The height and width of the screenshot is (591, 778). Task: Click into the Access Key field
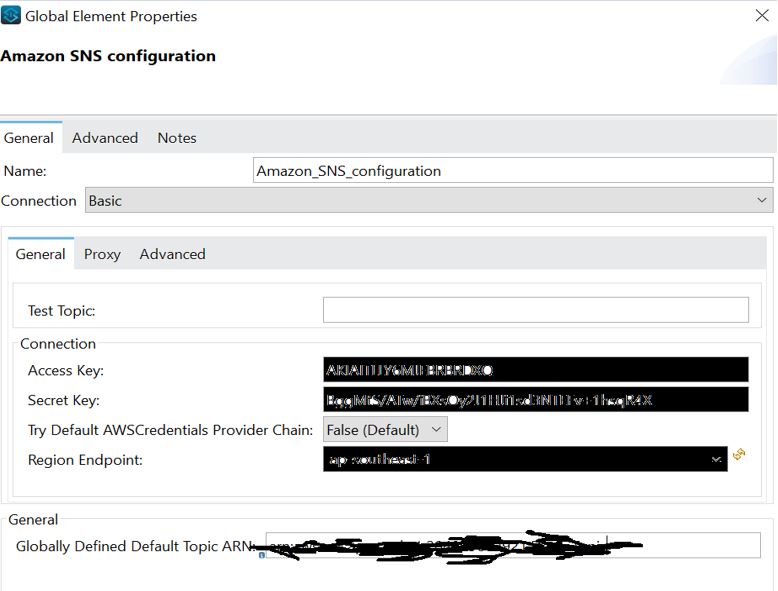[x=535, y=370]
